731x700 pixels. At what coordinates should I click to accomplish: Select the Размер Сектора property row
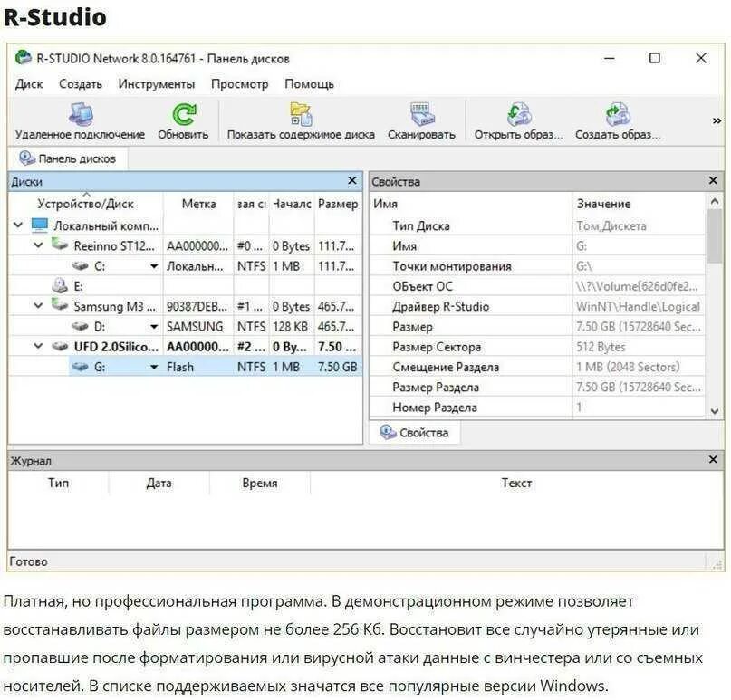(x=538, y=347)
